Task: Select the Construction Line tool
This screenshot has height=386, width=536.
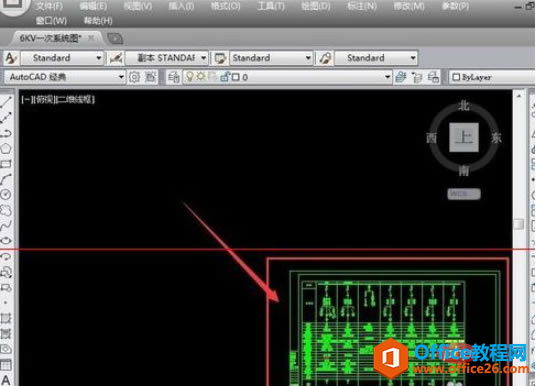Action: pyautogui.click(x=6, y=117)
